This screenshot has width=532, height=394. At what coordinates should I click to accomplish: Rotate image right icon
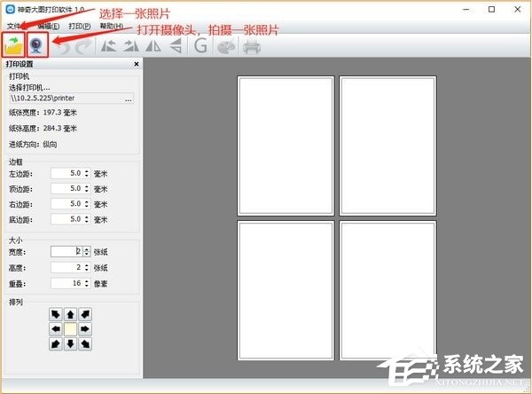(131, 45)
